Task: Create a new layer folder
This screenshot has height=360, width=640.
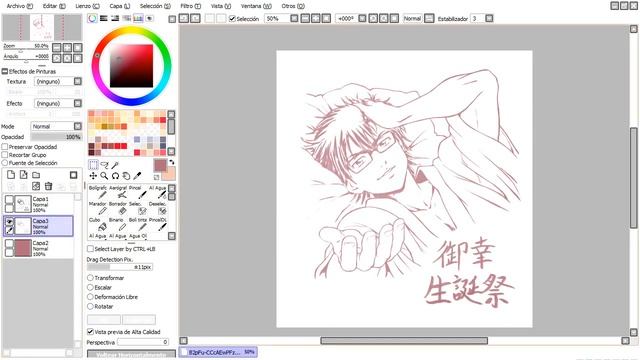Action: tap(36, 175)
